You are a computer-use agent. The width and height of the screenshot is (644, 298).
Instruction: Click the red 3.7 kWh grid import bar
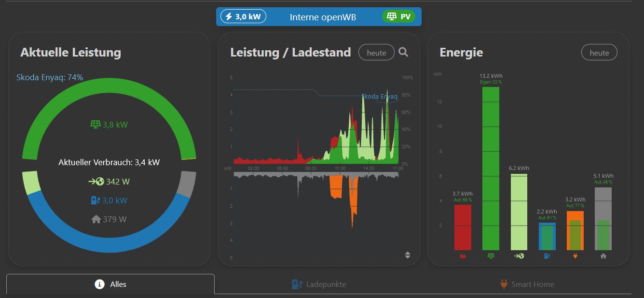[x=463, y=227]
